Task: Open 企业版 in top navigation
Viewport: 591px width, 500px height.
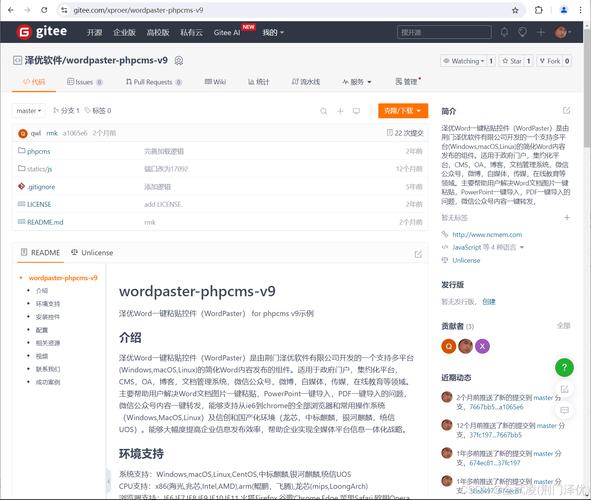Action: (124, 32)
